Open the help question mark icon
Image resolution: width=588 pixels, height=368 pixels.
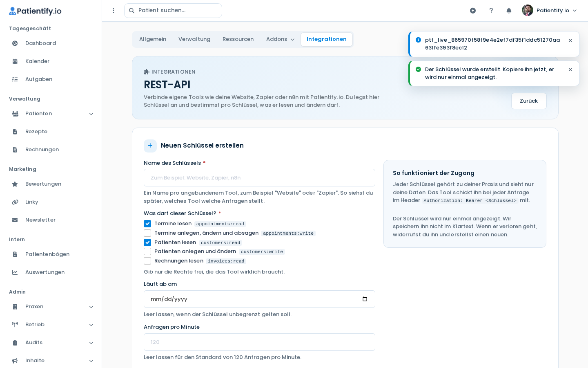pyautogui.click(x=491, y=11)
